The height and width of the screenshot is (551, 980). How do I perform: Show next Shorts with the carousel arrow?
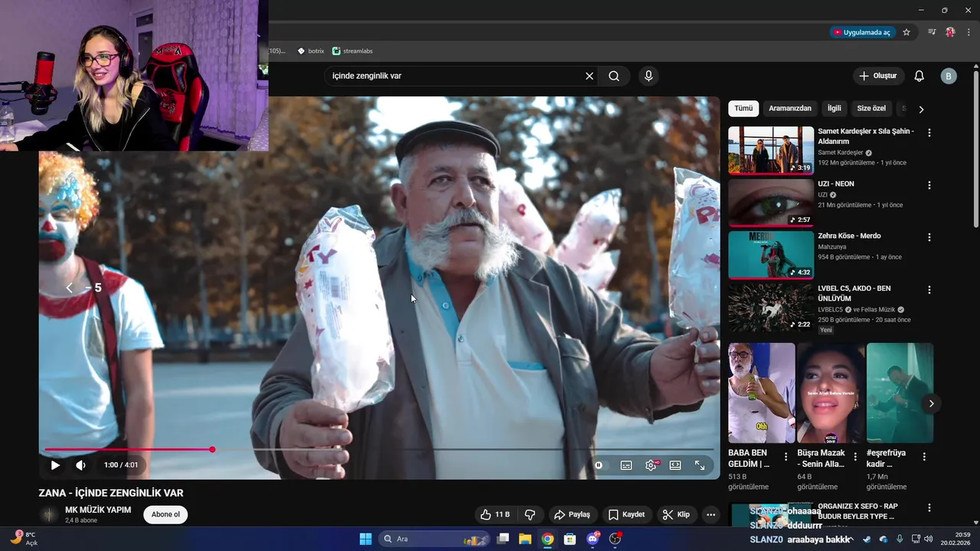(932, 403)
